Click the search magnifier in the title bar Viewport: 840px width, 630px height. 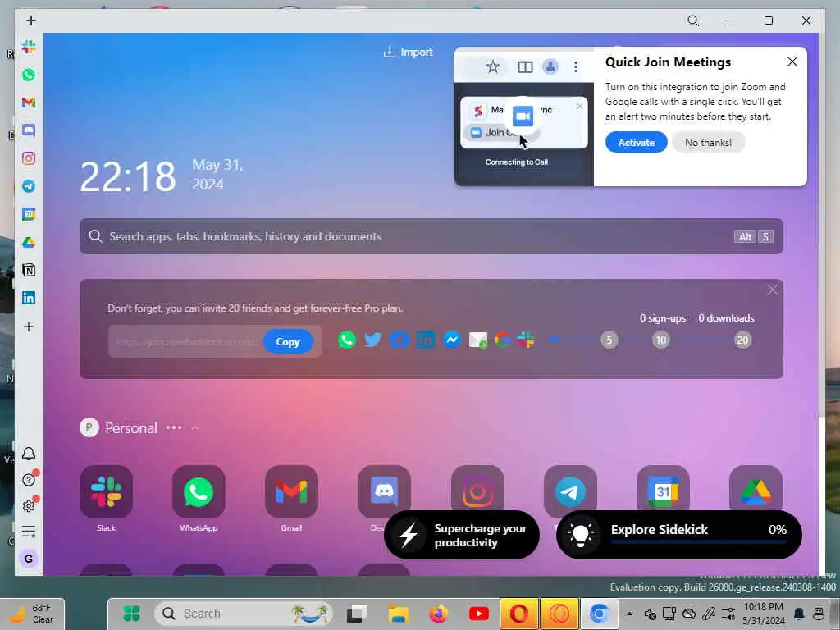pyautogui.click(x=693, y=21)
